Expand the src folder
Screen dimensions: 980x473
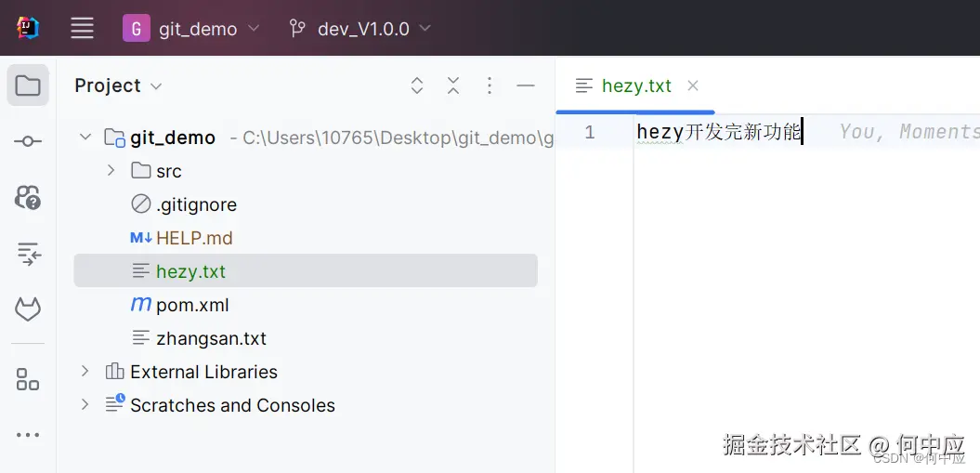pos(111,171)
